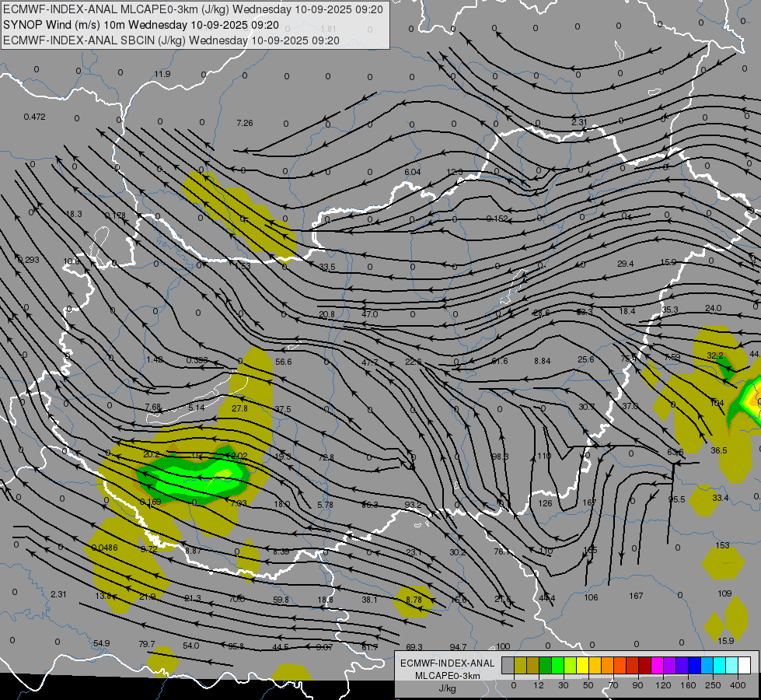Click the map value 47.0
This screenshot has height=700, width=761.
tap(370, 314)
